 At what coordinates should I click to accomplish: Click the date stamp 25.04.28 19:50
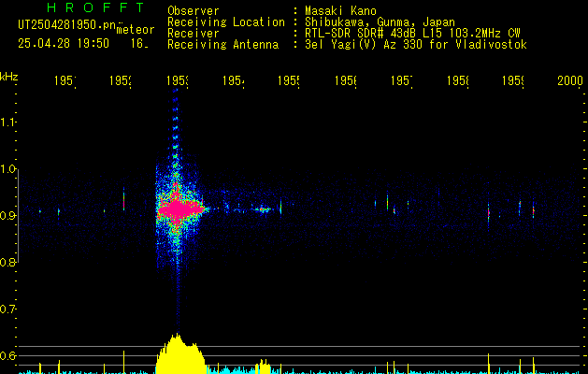[64, 44]
